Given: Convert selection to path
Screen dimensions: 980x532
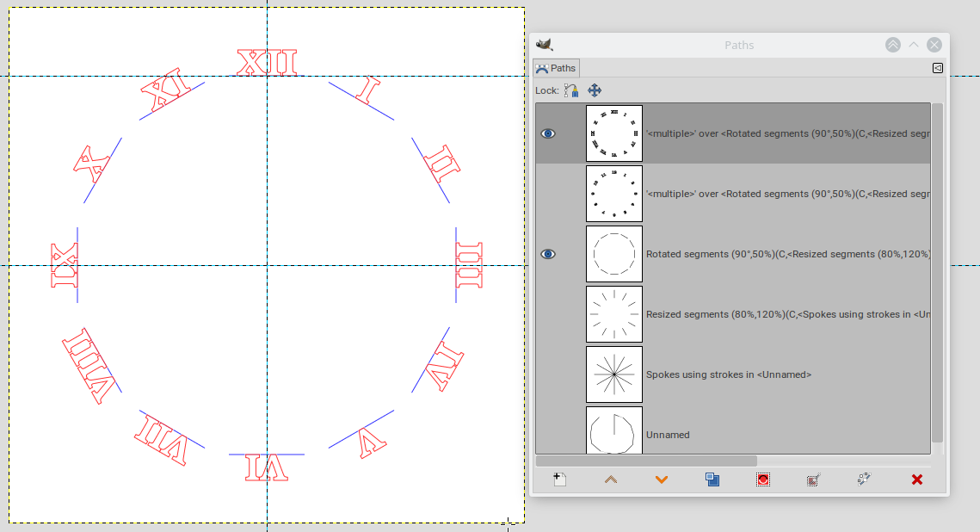Looking at the screenshot, I should [x=813, y=479].
